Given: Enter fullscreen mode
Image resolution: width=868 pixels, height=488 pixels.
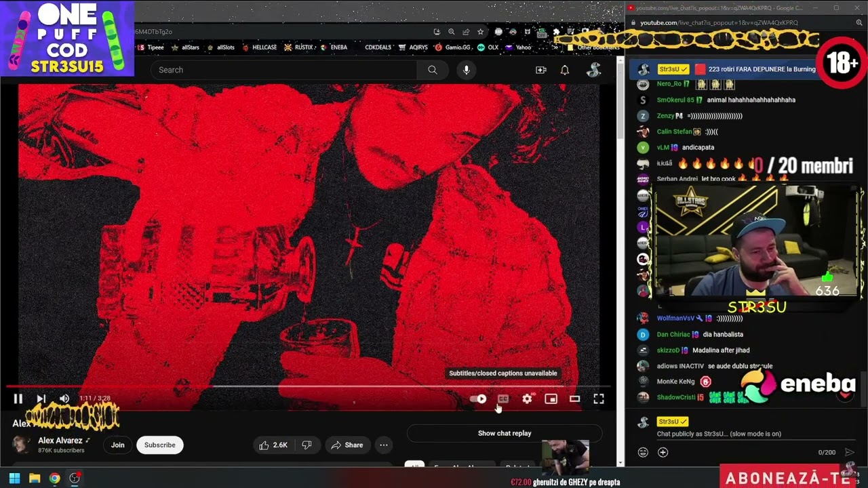Looking at the screenshot, I should pyautogui.click(x=599, y=399).
